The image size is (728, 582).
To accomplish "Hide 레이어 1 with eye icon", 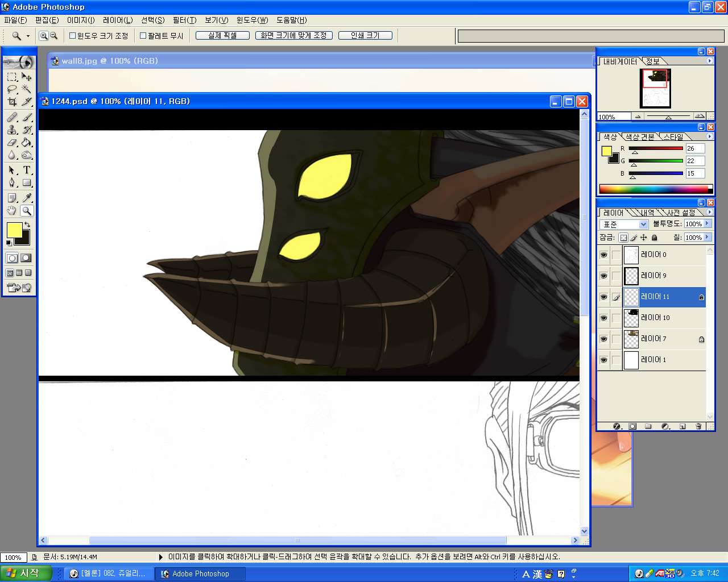I will point(603,360).
